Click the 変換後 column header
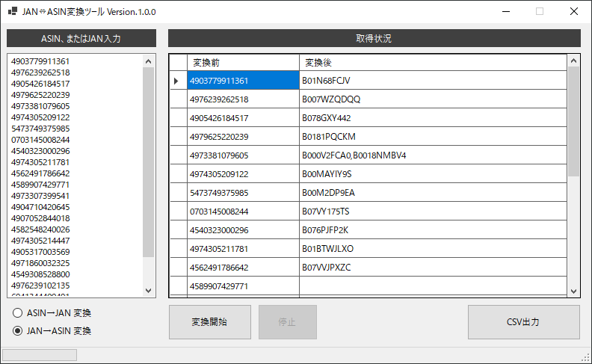The height and width of the screenshot is (364, 592). coord(434,62)
